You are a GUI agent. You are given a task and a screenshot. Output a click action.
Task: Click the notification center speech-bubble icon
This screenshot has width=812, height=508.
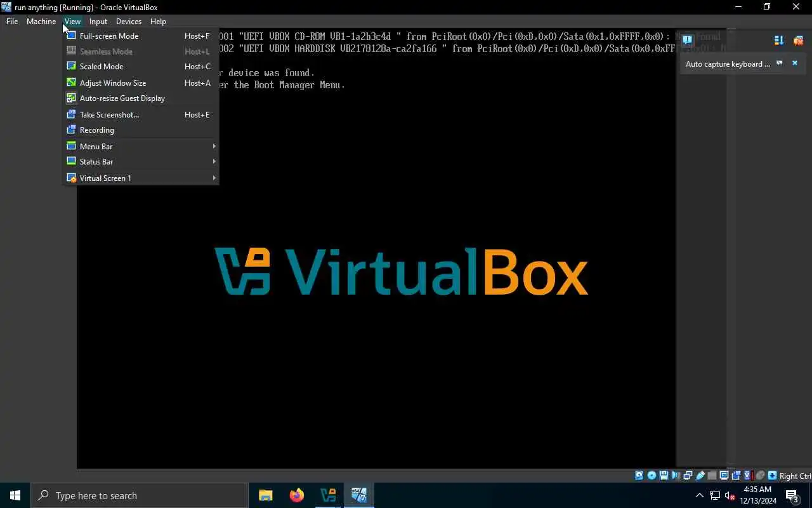(687, 40)
